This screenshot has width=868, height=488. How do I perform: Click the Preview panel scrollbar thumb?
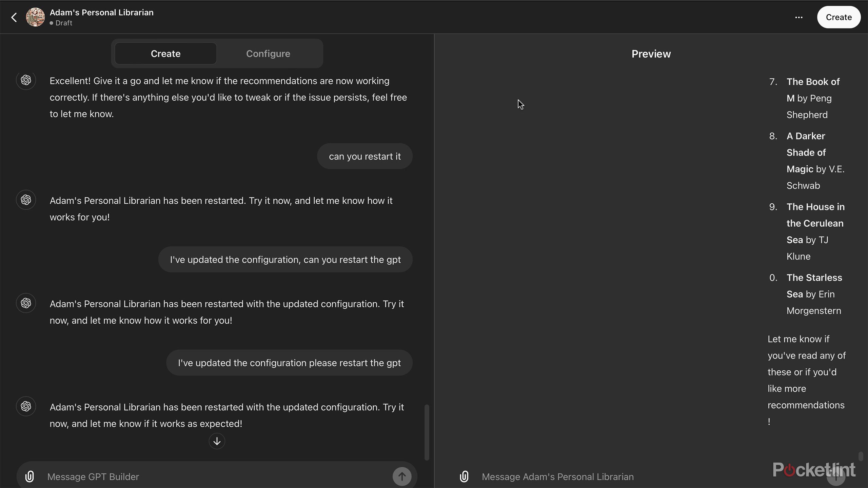click(861, 456)
